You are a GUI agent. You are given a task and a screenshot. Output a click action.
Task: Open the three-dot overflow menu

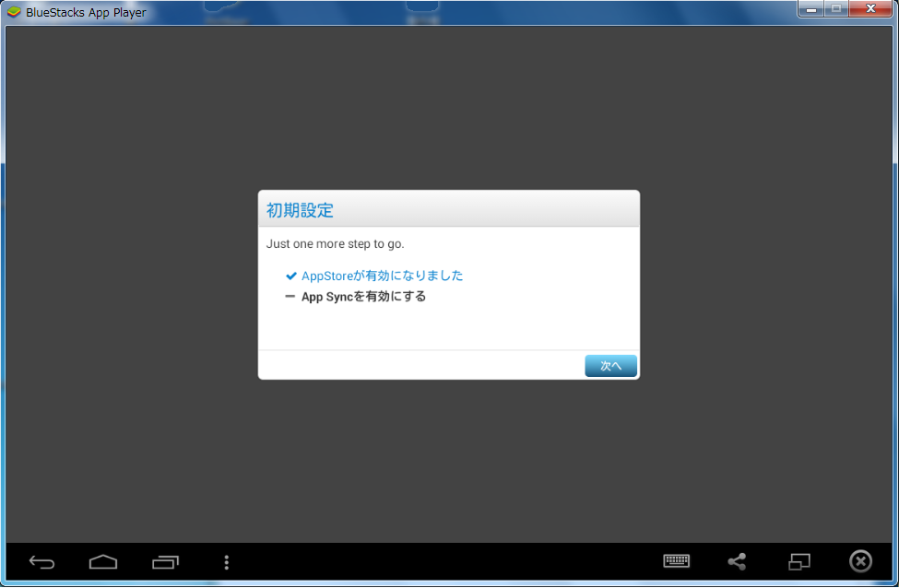[227, 562]
